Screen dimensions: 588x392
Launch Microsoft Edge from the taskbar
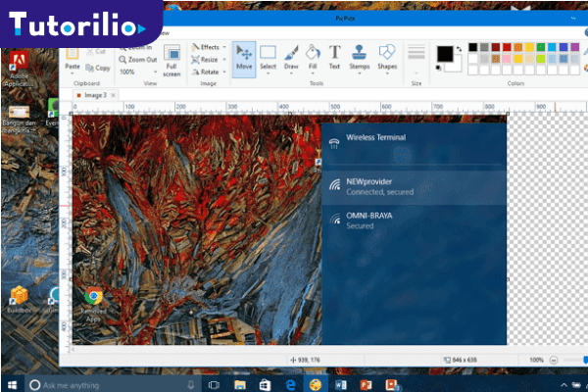(x=291, y=385)
